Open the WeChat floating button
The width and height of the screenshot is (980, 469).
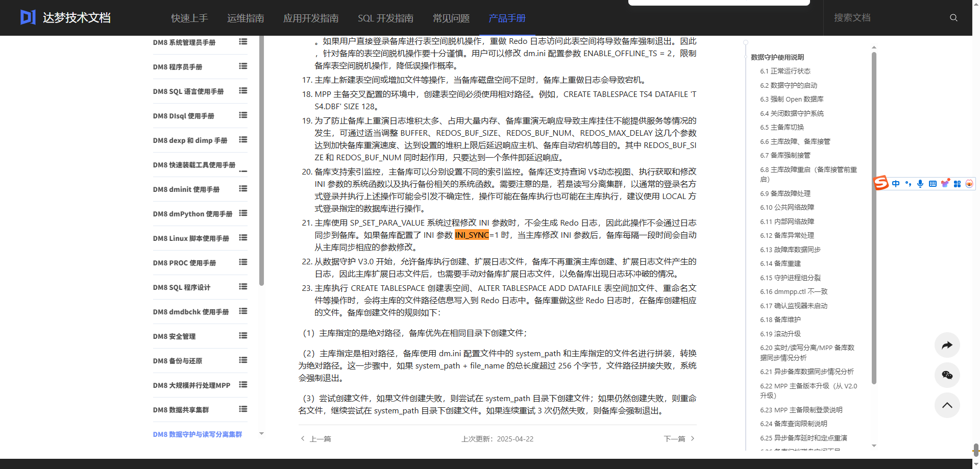(947, 375)
